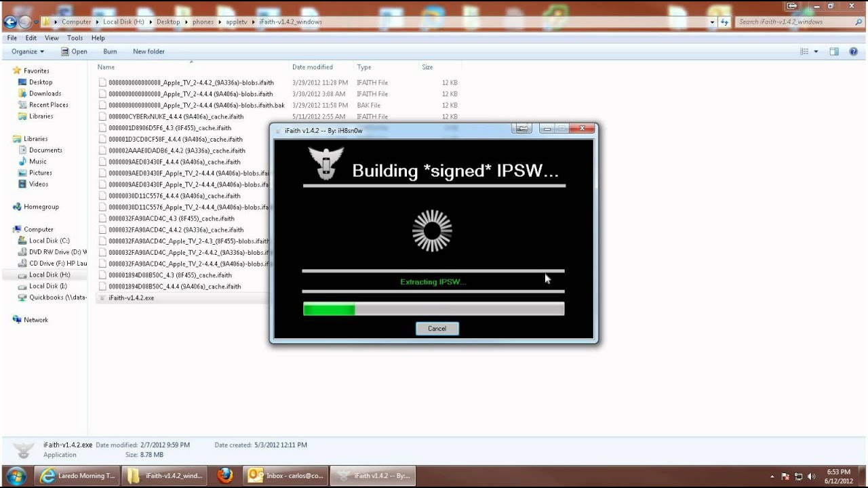868x488 pixels.
Task: Open Internet Explorer 'Laredo Morning' taskbar button
Action: tap(77, 476)
